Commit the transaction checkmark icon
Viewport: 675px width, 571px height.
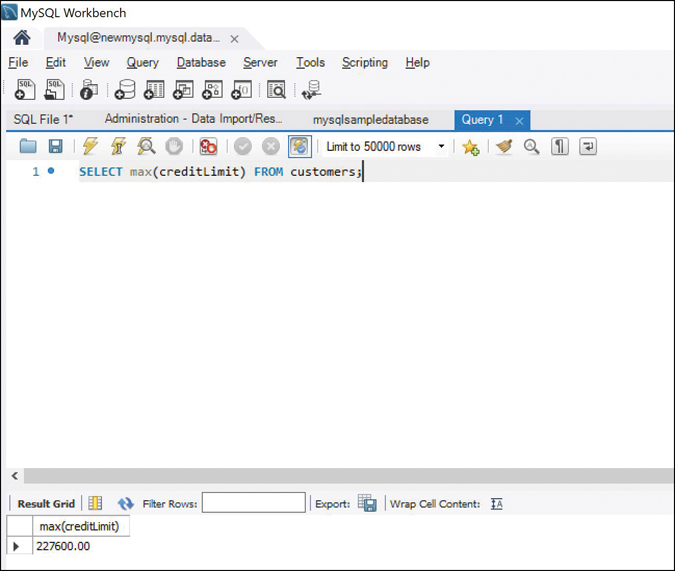pos(243,146)
